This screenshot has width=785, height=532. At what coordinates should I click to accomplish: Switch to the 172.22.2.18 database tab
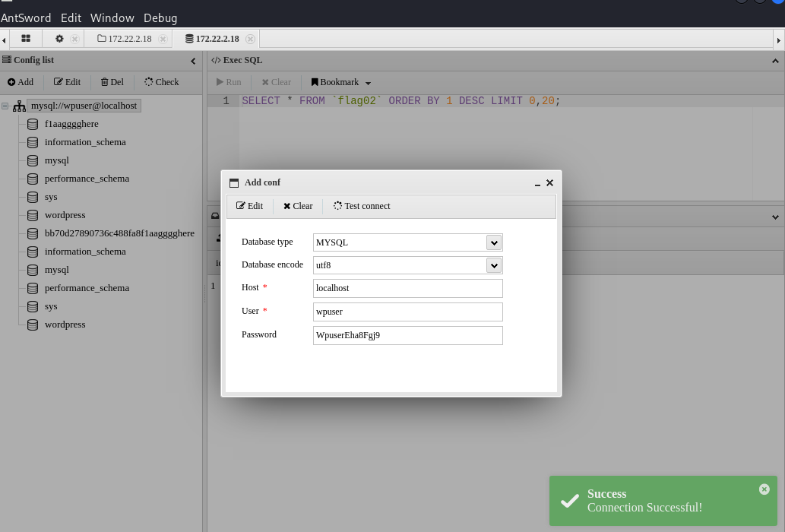click(x=212, y=39)
